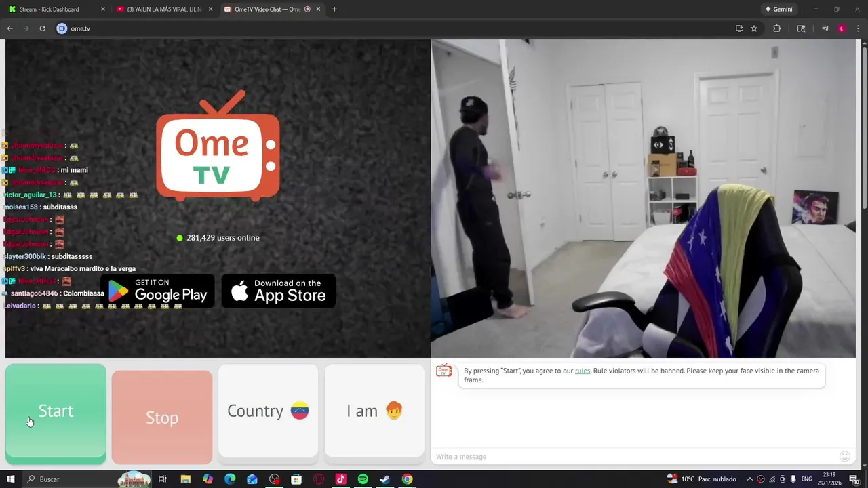The image size is (868, 488).
Task: Close the OmeTV Video Chat tab
Action: (318, 9)
